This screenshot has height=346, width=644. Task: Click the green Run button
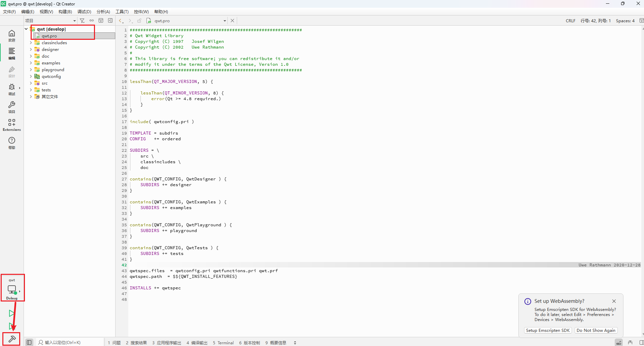(x=12, y=313)
